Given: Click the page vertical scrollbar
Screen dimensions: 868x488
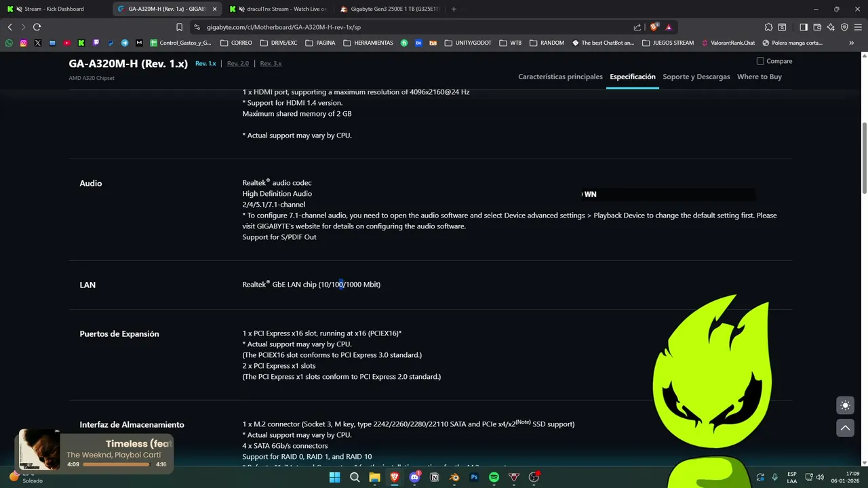Looking at the screenshot, I should point(864,158).
